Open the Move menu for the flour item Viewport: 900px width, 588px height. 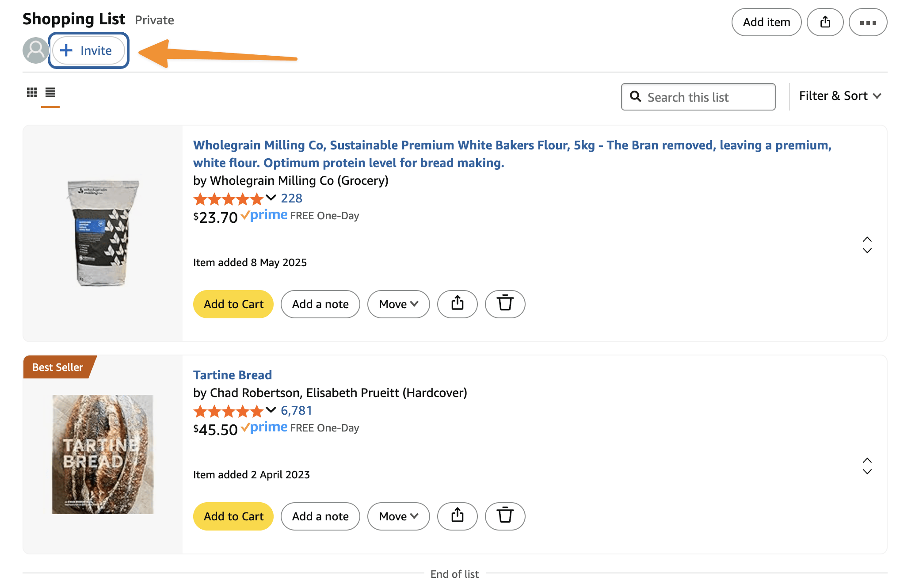pyautogui.click(x=397, y=304)
